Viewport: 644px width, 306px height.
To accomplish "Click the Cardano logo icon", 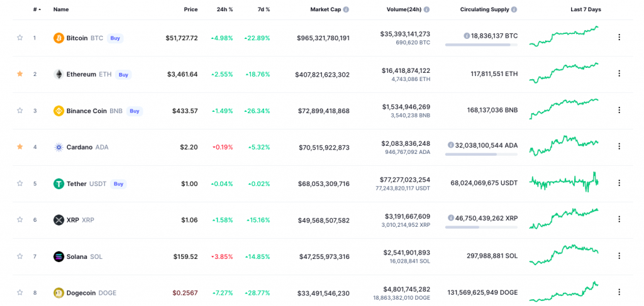I will click(x=58, y=147).
